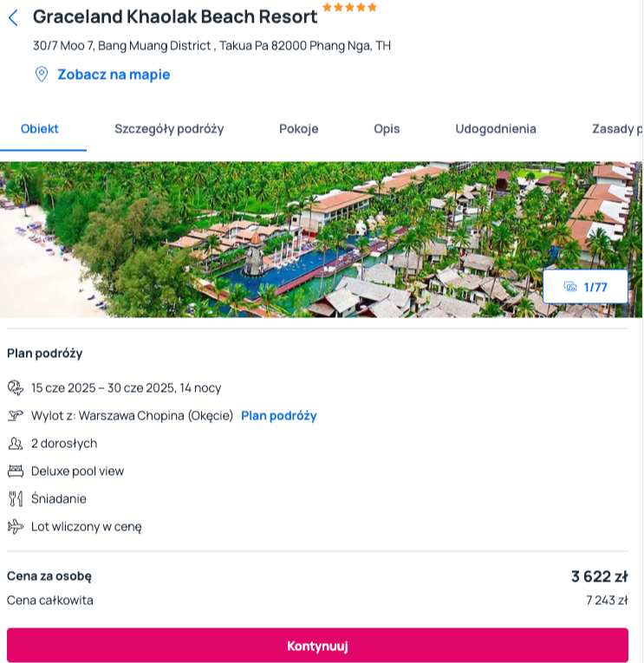Click the cutlery icon beside Śniadanie
Screen dimensions: 644x663
(x=16, y=499)
